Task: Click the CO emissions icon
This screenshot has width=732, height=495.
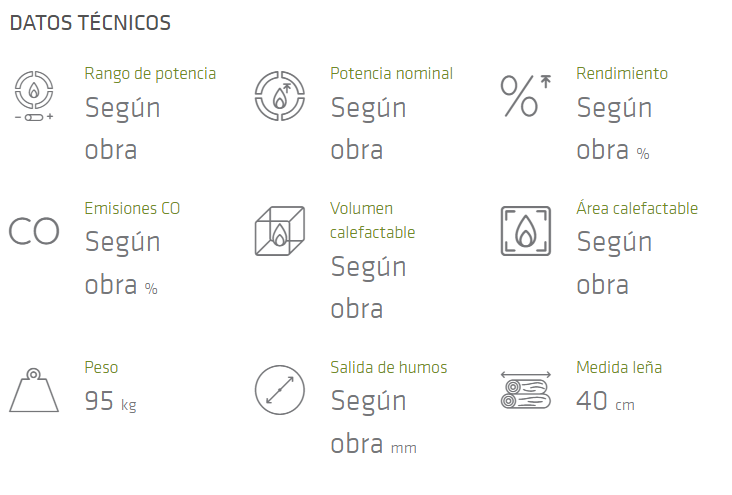Action: [x=34, y=231]
